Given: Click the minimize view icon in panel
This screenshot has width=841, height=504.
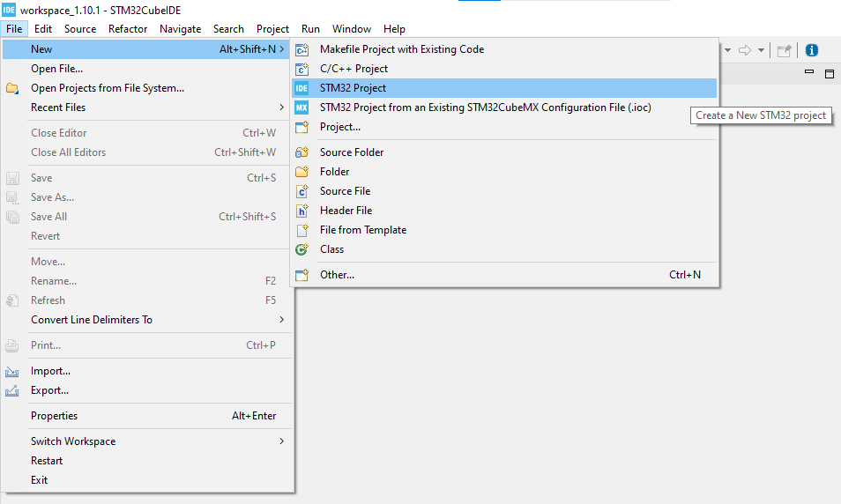Looking at the screenshot, I should (809, 72).
